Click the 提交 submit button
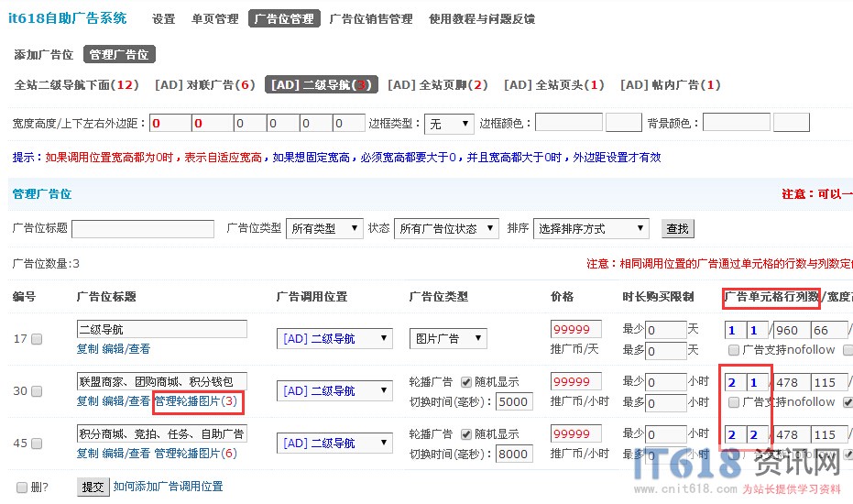 coord(93,488)
